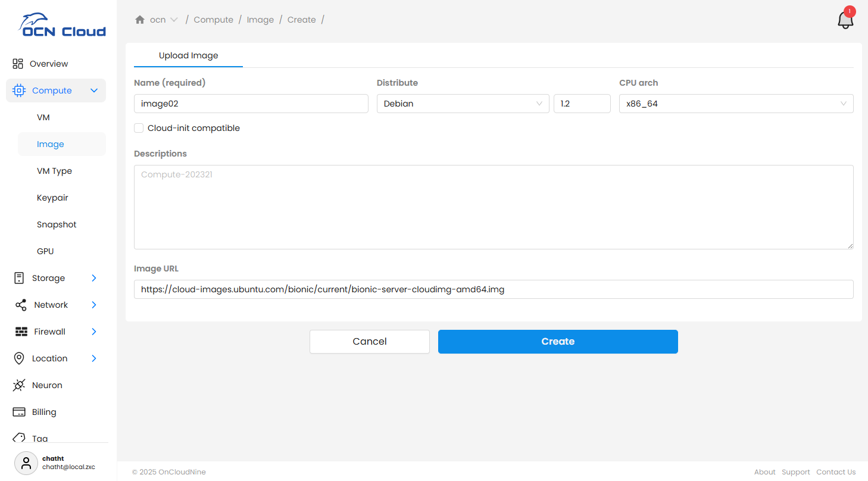Click the user avatar icon
Screen dimensions: 868x481
tap(26, 463)
